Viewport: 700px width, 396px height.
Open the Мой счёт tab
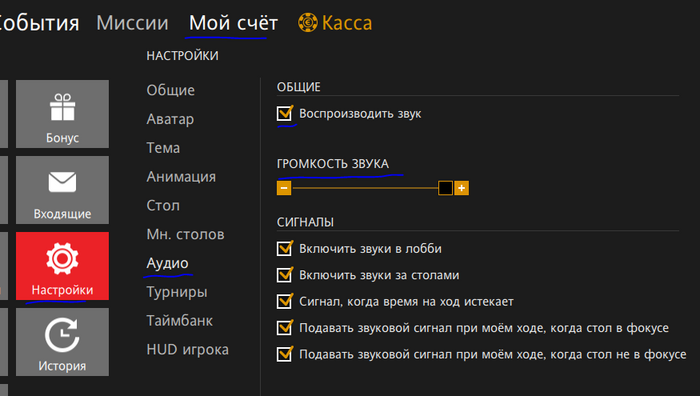233,22
